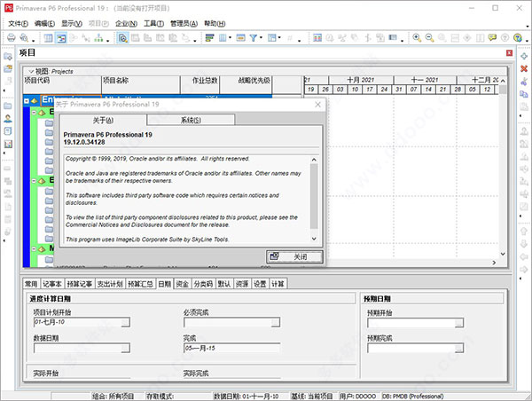
Task: Open the 企业(N) menu
Action: [x=126, y=23]
